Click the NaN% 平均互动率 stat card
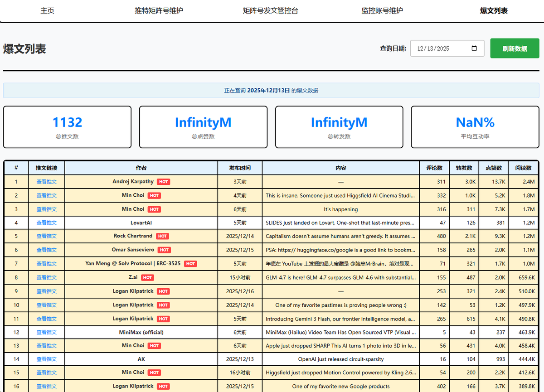 click(475, 127)
